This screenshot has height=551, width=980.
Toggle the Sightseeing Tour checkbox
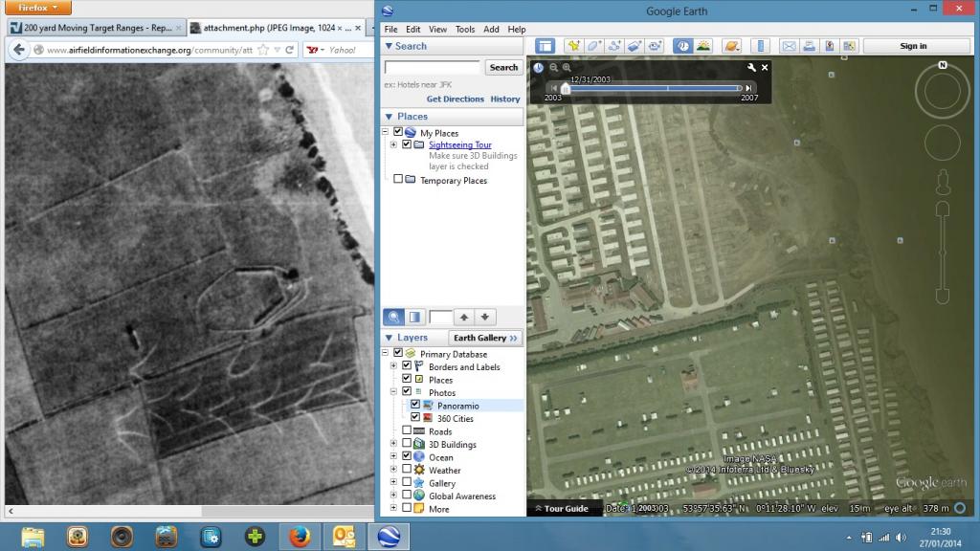click(x=407, y=144)
